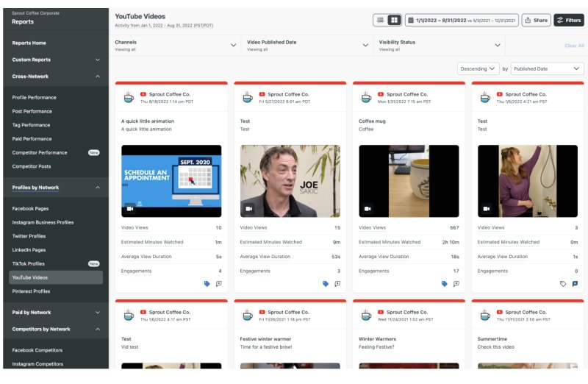Image resolution: width=588 pixels, height=384 pixels.
Task: Open the Published Date sort-by dropdown
Action: coord(547,68)
